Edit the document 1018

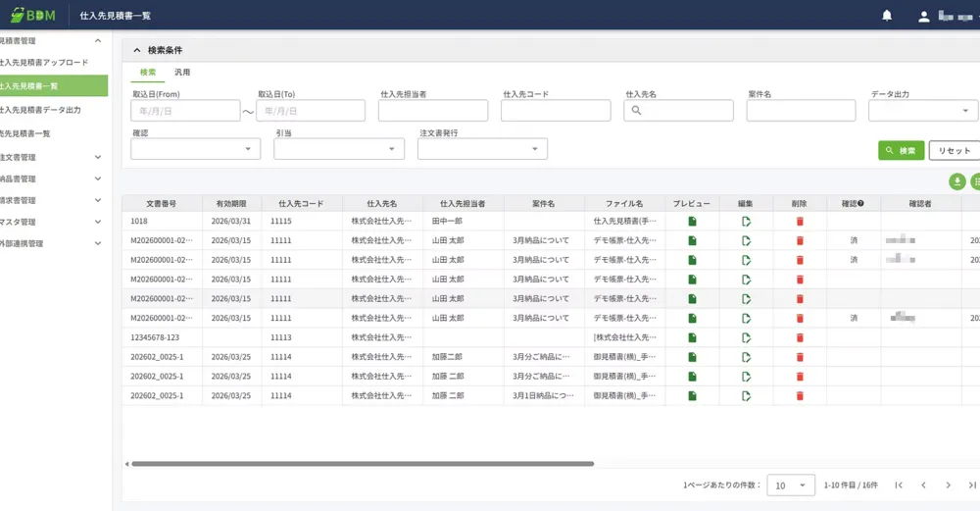pos(746,222)
